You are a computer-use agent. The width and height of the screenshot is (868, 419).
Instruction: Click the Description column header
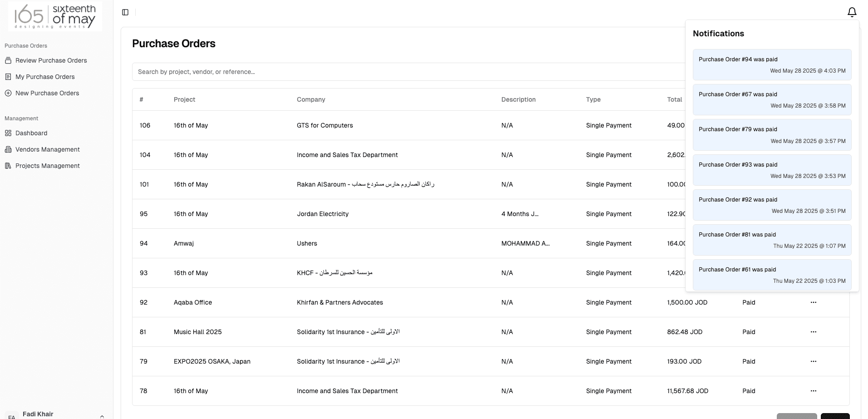pyautogui.click(x=518, y=99)
